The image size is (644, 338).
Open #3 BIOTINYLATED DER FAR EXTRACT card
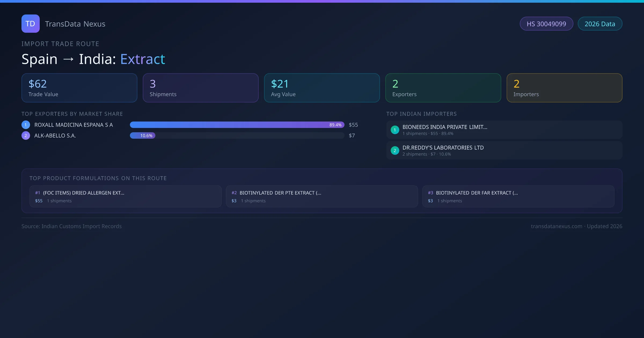pyautogui.click(x=518, y=196)
